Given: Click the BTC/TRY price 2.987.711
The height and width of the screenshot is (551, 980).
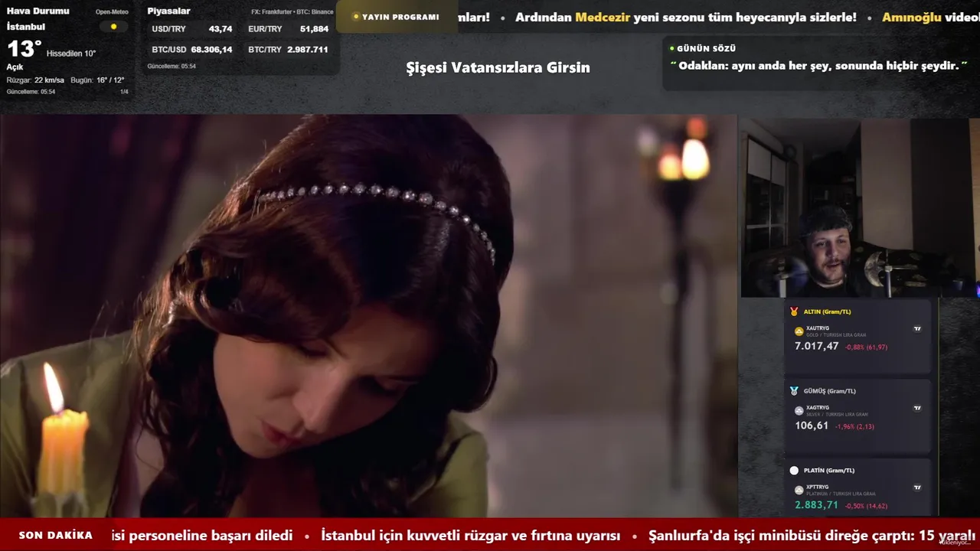Looking at the screenshot, I should point(308,50).
